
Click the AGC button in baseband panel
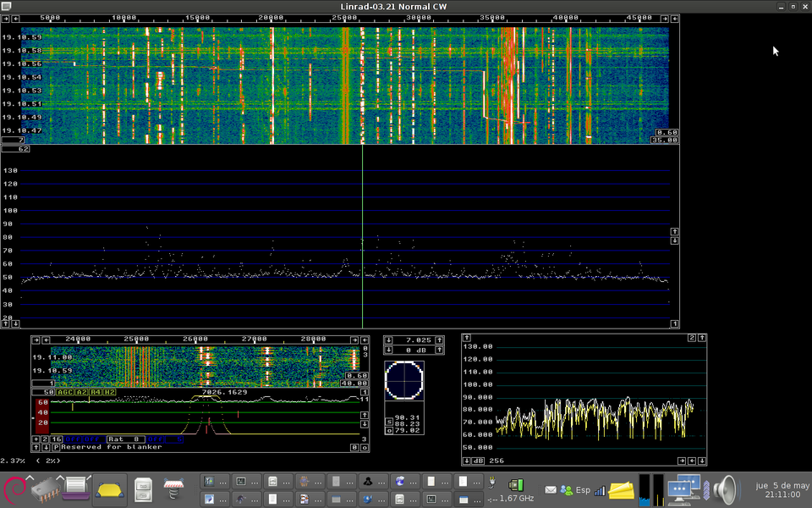66,392
